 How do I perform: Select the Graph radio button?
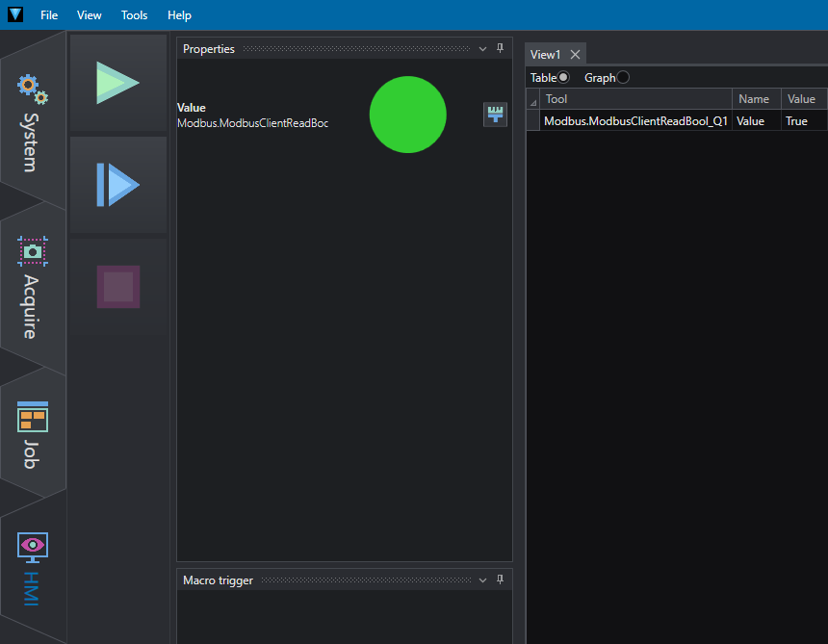coord(623,78)
